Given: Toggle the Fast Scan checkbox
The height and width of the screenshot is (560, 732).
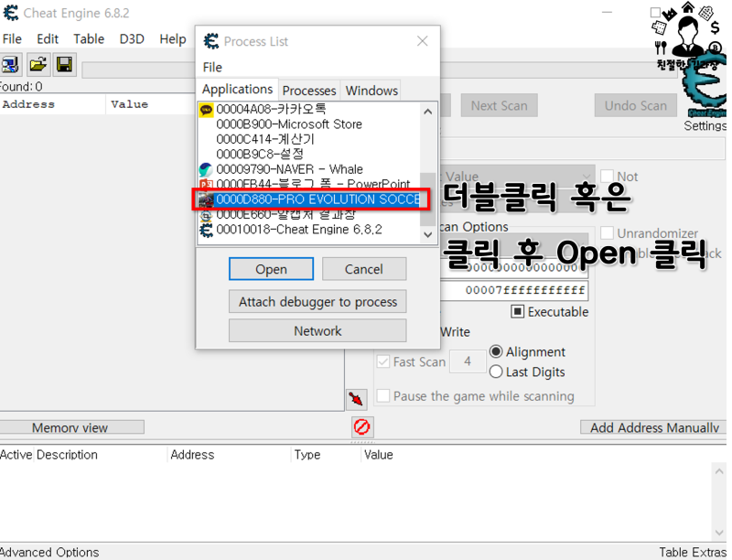Looking at the screenshot, I should (x=383, y=361).
